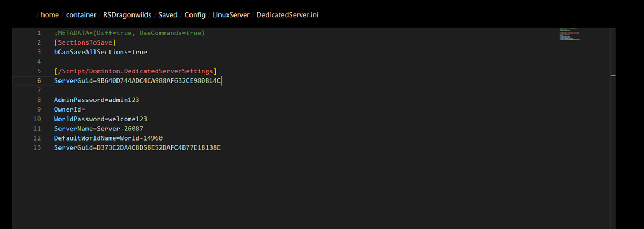Viewport: 644px width, 229px height.
Task: Select DedicatedServer.ini in the breadcrumb
Action: tap(287, 14)
